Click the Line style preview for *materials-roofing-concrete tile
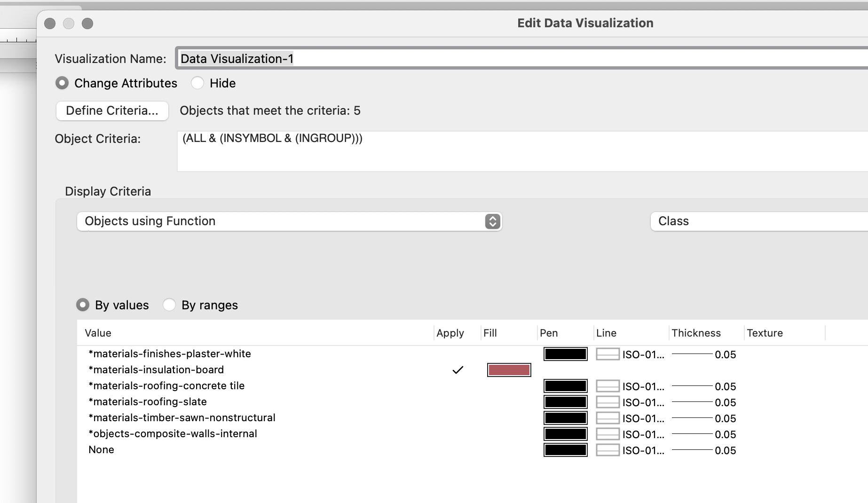 (607, 386)
